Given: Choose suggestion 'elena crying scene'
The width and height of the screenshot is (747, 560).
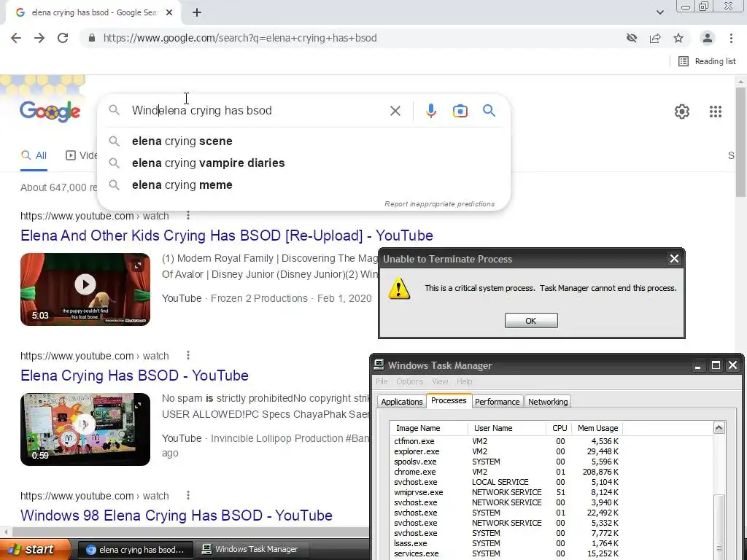Looking at the screenshot, I should pos(303,141).
